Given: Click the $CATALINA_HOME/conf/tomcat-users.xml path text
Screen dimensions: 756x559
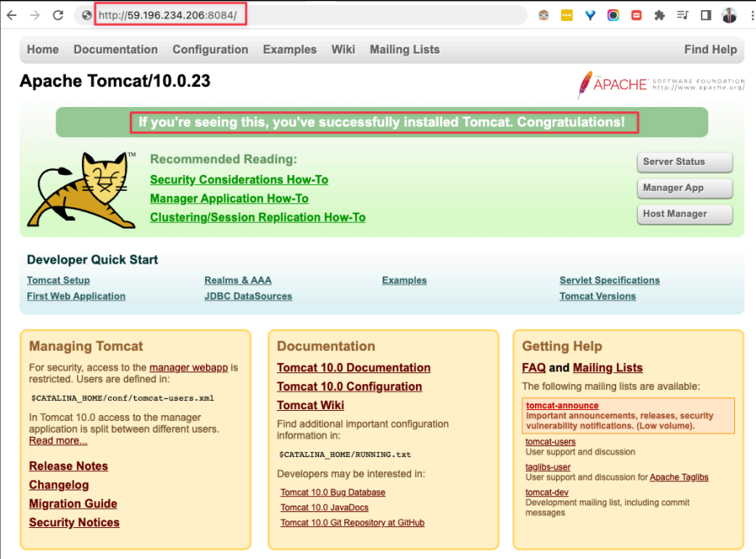Looking at the screenshot, I should (x=122, y=398).
